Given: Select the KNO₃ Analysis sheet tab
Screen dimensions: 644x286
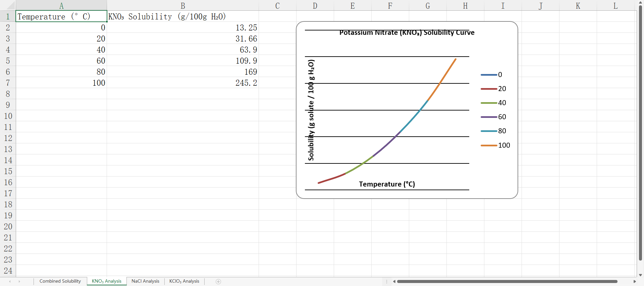Looking at the screenshot, I should (x=107, y=281).
